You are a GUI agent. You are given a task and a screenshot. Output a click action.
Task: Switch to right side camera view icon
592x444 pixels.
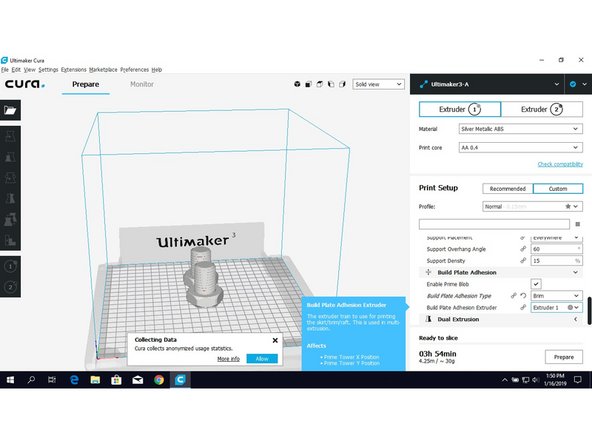pyautogui.click(x=342, y=84)
